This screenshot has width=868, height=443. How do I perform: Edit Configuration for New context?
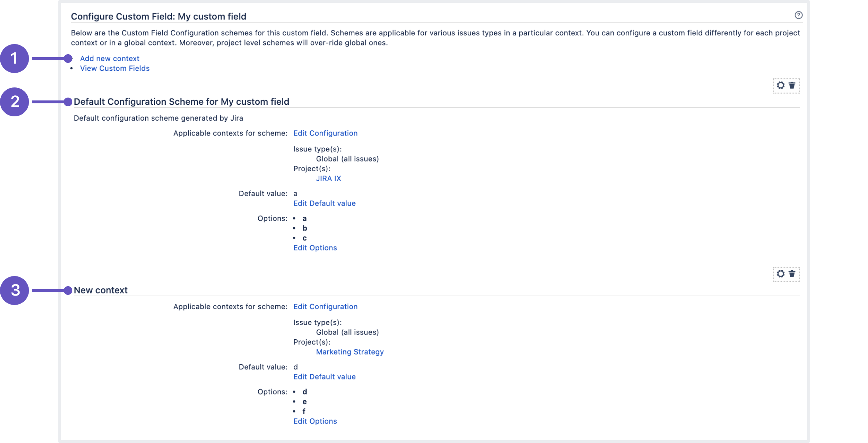[325, 307]
